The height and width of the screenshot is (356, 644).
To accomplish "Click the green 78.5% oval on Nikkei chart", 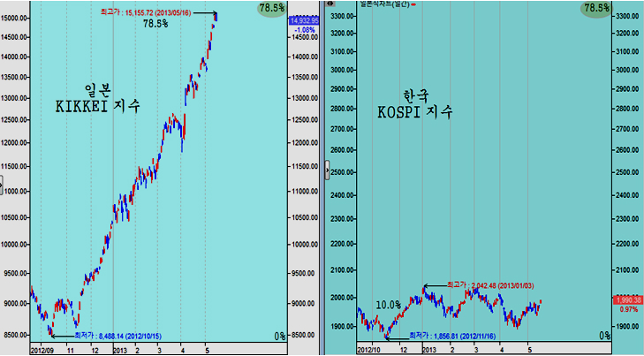I will [272, 8].
